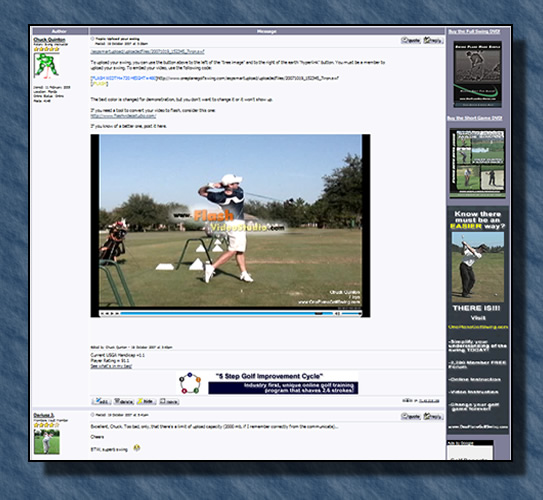Open the "See what's in my bag" link

(x=111, y=366)
